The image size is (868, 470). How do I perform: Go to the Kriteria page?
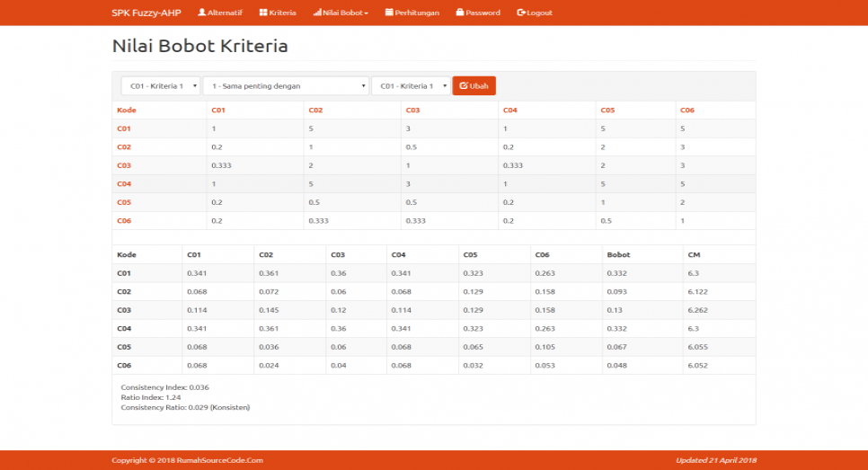point(278,13)
